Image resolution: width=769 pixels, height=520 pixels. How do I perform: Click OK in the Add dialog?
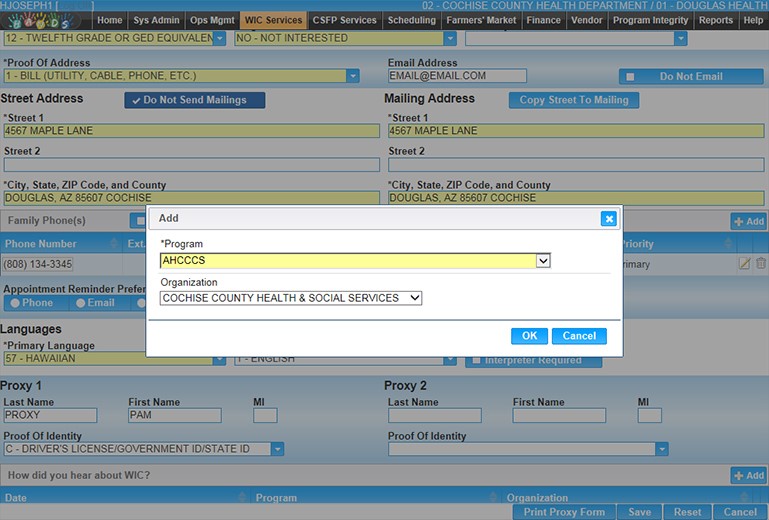tap(529, 336)
